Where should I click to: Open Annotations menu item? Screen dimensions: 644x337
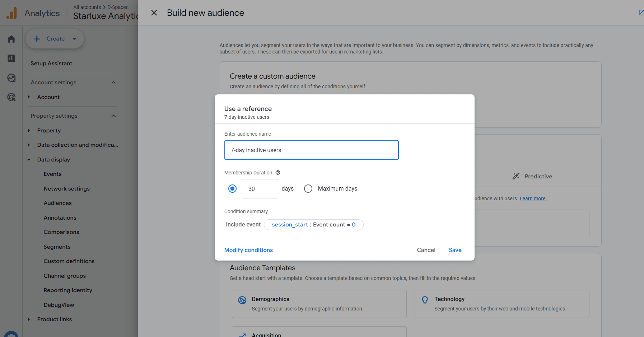(60, 218)
